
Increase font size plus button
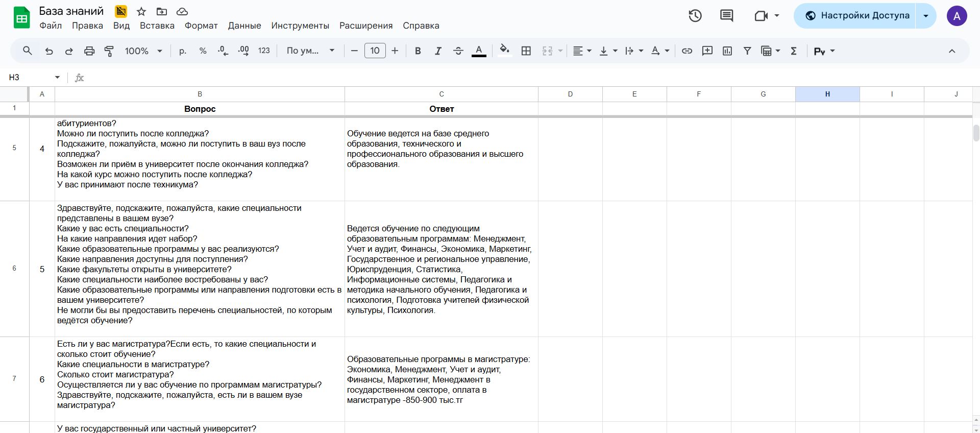click(395, 51)
